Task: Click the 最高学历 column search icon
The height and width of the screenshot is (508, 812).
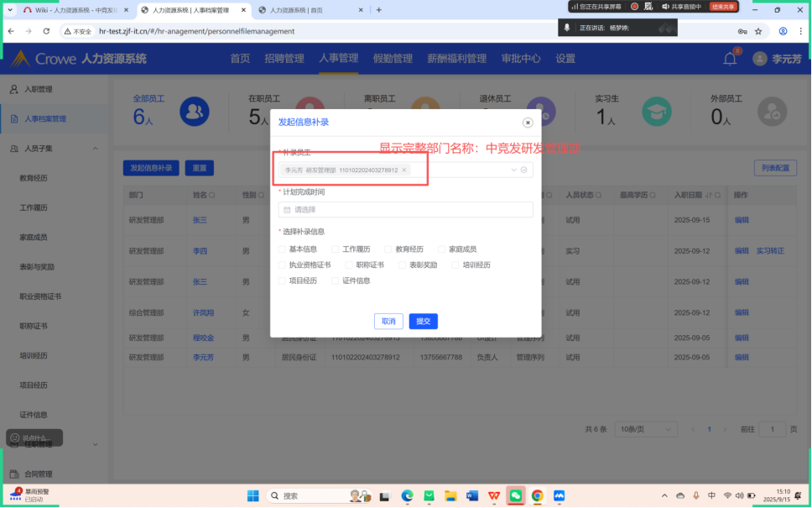Action: (653, 196)
